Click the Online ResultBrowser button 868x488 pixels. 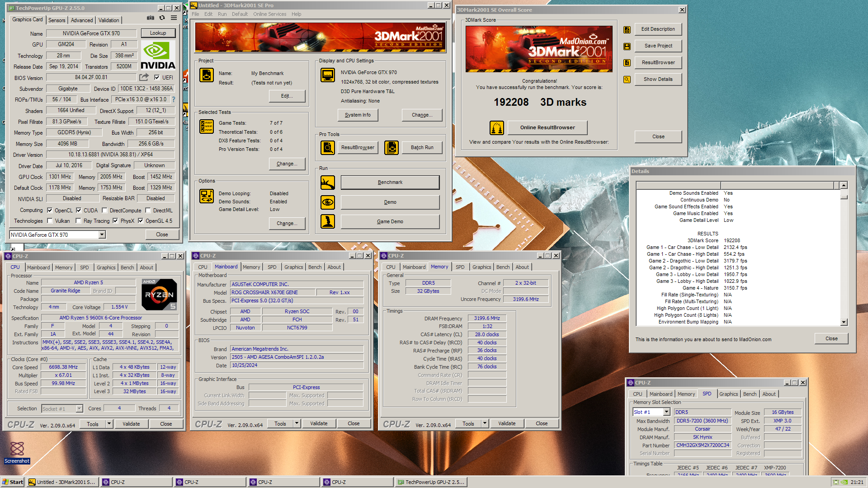tap(547, 127)
